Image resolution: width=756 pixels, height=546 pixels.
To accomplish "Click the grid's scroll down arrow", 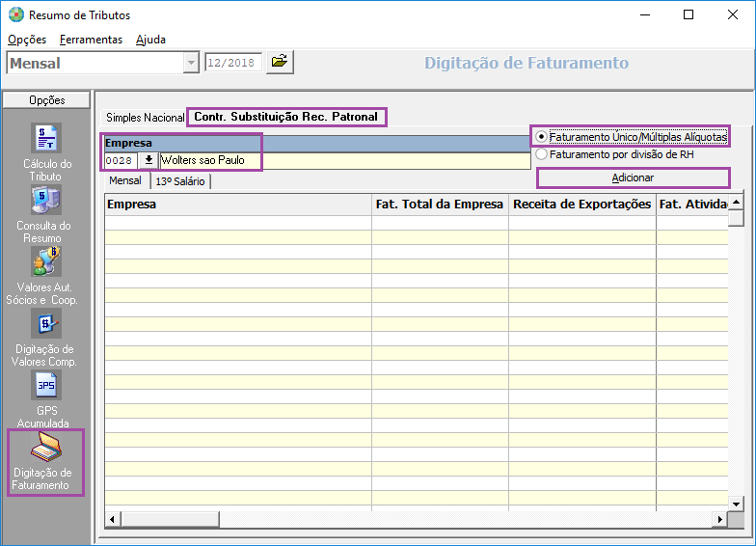I will [736, 504].
